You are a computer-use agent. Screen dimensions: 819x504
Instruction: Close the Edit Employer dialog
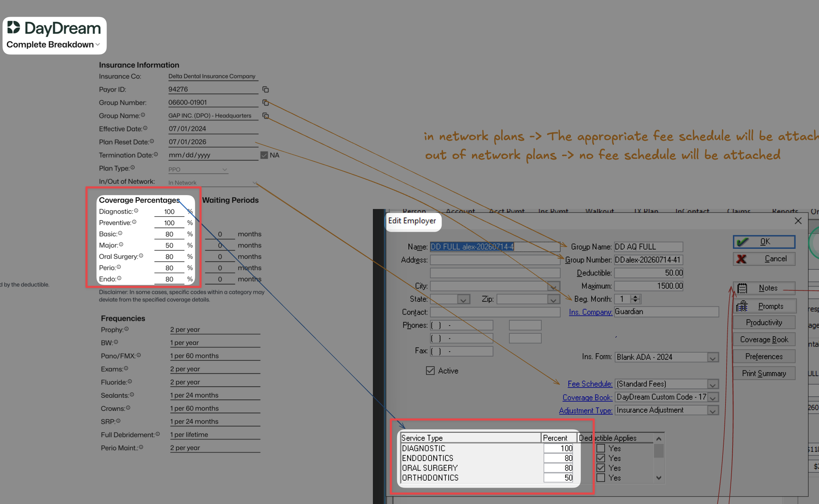[798, 221]
